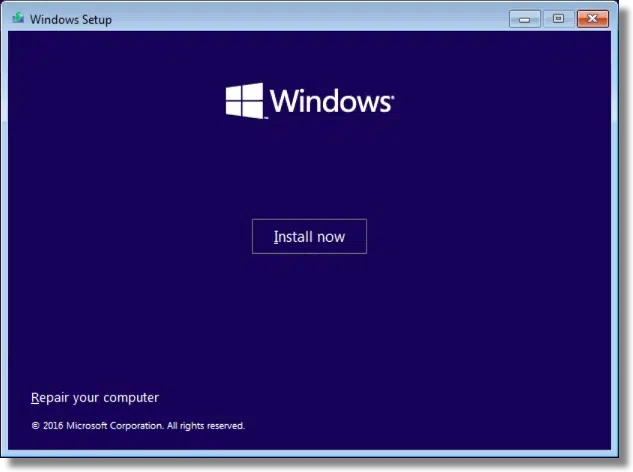
Task: Maximize the Windows Setup window
Action: (558, 19)
